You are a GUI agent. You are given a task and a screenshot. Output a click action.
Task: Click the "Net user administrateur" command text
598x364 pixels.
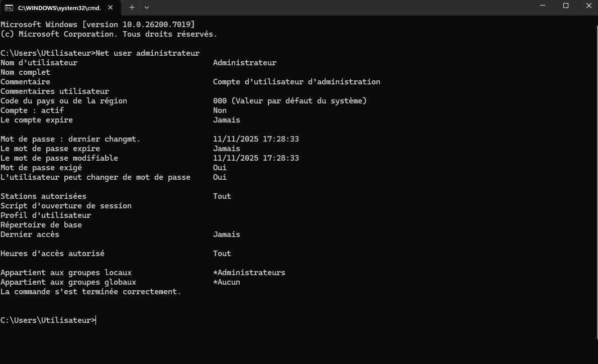(148, 53)
